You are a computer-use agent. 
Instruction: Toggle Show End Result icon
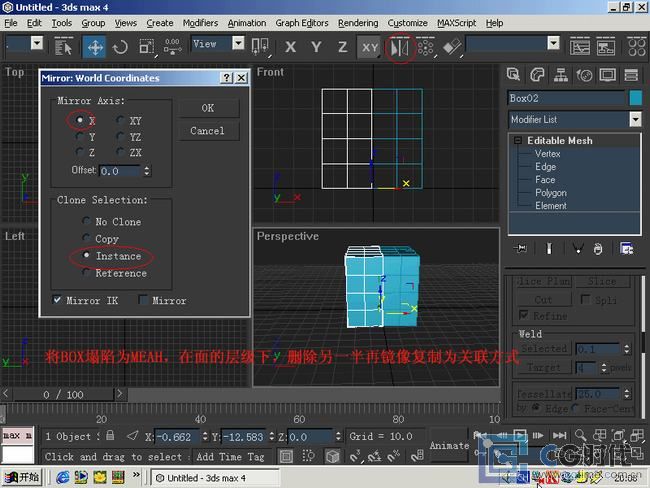tap(549, 248)
